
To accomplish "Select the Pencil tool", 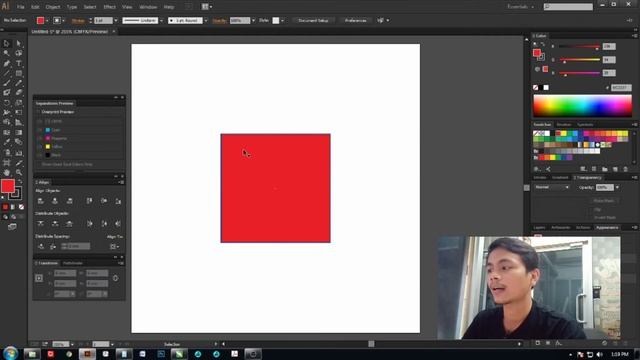I will pyautogui.click(x=18, y=83).
